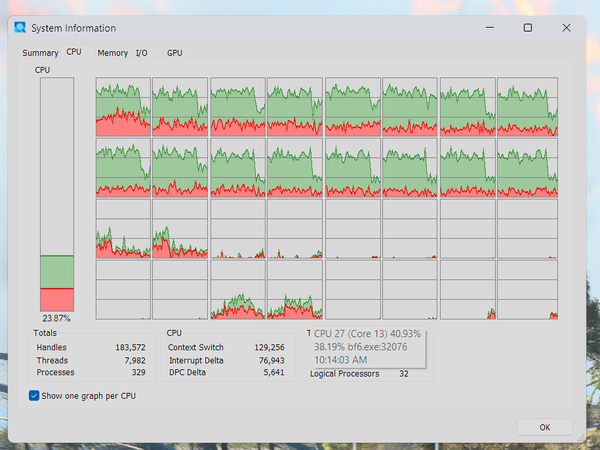Click third graph in bottom row

[x=238, y=290]
